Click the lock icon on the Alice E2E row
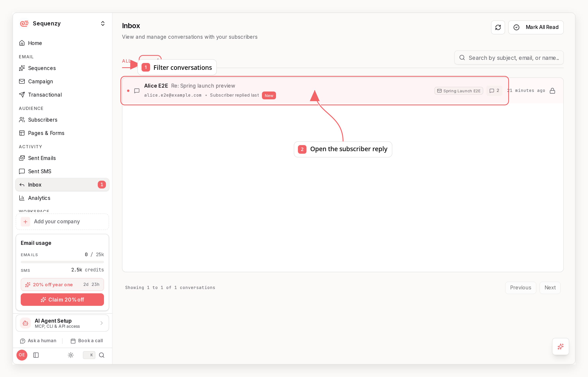588x377 pixels. tap(552, 91)
